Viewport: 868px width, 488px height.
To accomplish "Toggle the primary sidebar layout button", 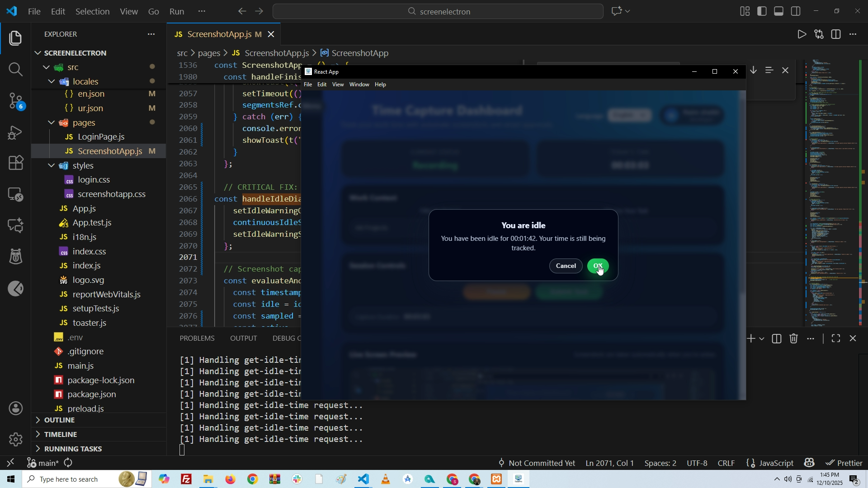I will 762,11.
